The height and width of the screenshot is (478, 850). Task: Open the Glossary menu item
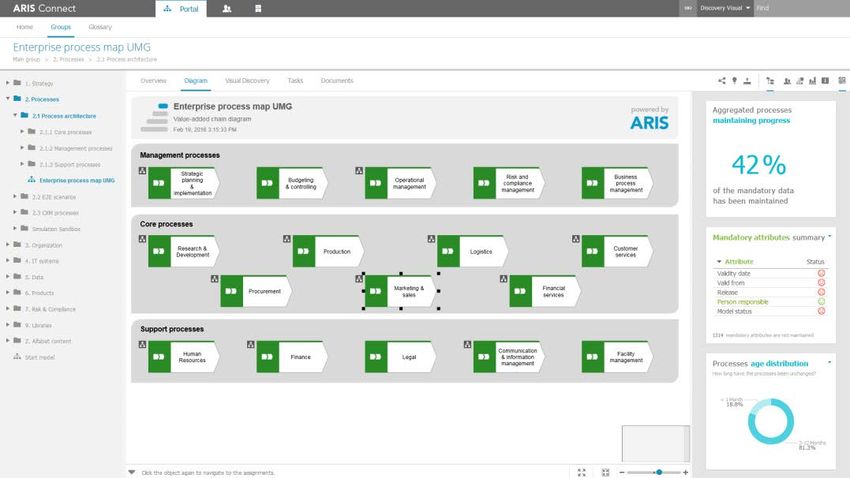(100, 27)
